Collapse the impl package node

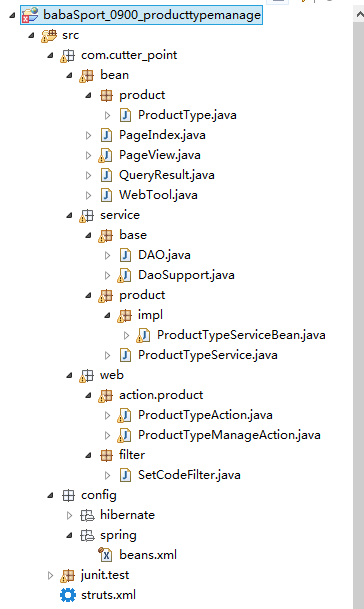pyautogui.click(x=108, y=315)
